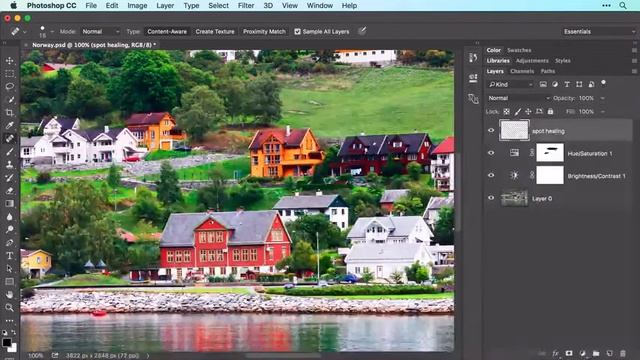
Task: Select the Eraser tool
Action: [9, 191]
